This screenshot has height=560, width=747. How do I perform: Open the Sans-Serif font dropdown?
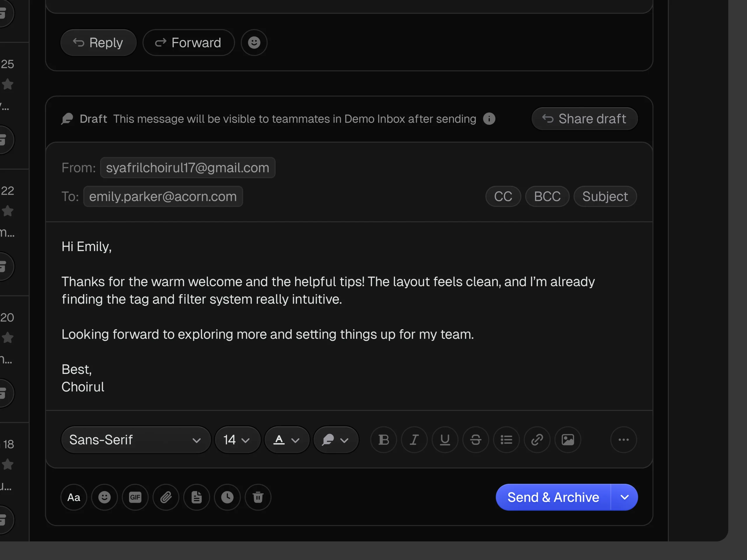click(x=136, y=440)
